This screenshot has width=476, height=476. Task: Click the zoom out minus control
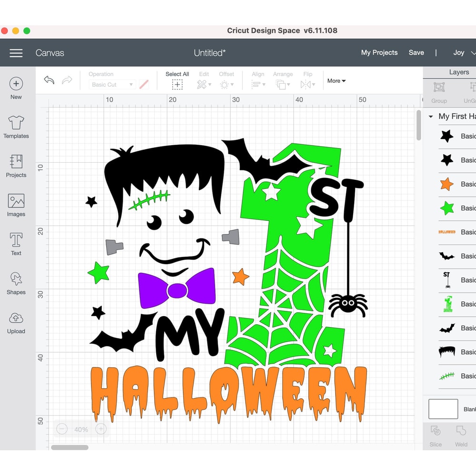(61, 429)
